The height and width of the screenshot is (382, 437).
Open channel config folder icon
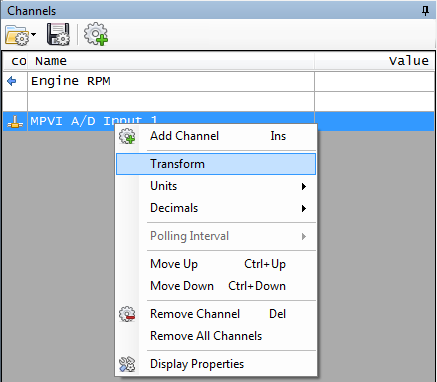pyautogui.click(x=17, y=35)
